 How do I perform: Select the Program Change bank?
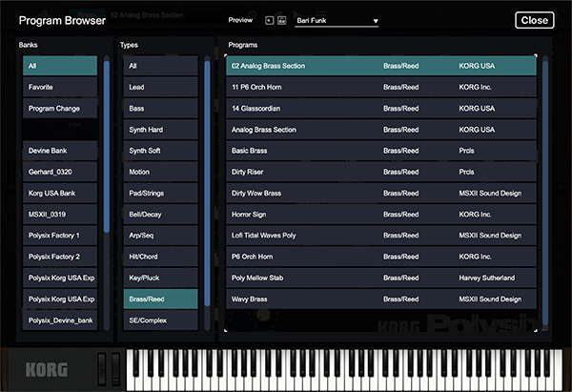[x=60, y=108]
